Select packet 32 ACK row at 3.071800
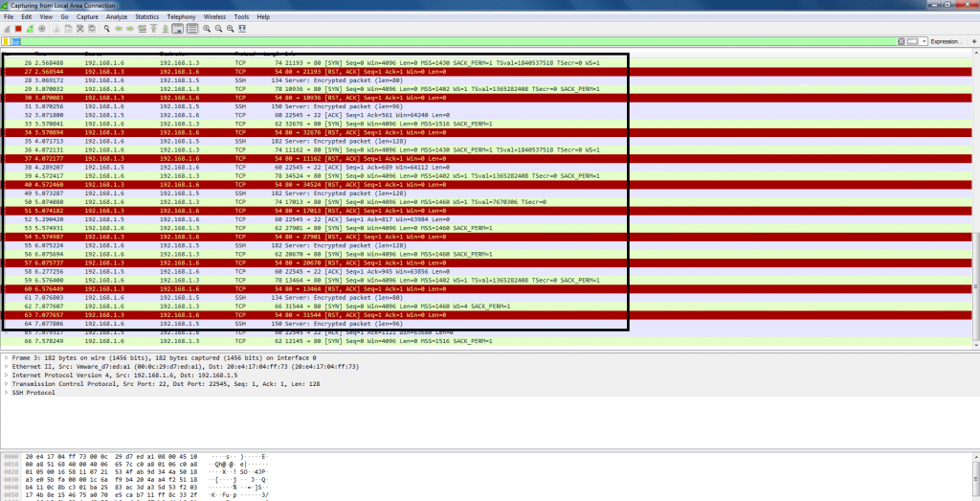This screenshot has height=501, width=980. pos(487,115)
